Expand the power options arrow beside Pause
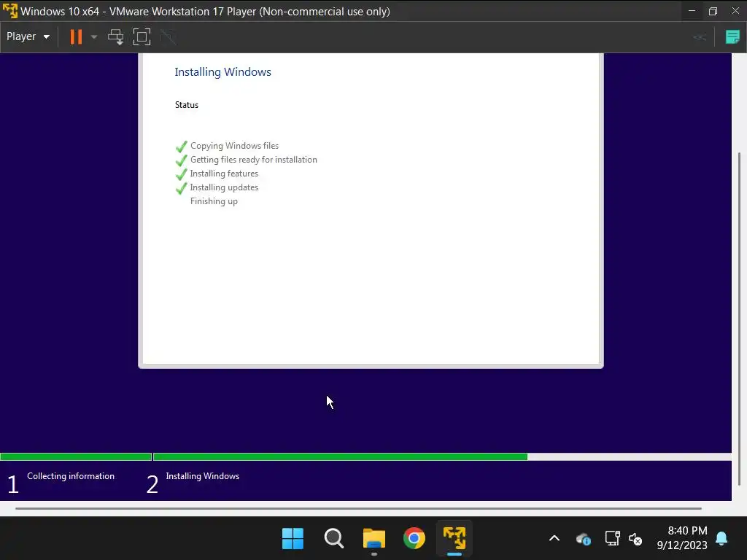Viewport: 747px width, 560px height. pyautogui.click(x=94, y=36)
